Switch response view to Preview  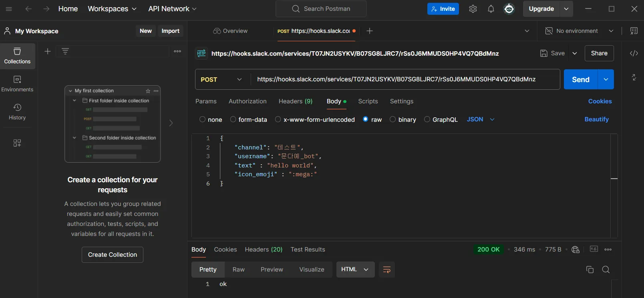[272, 270]
